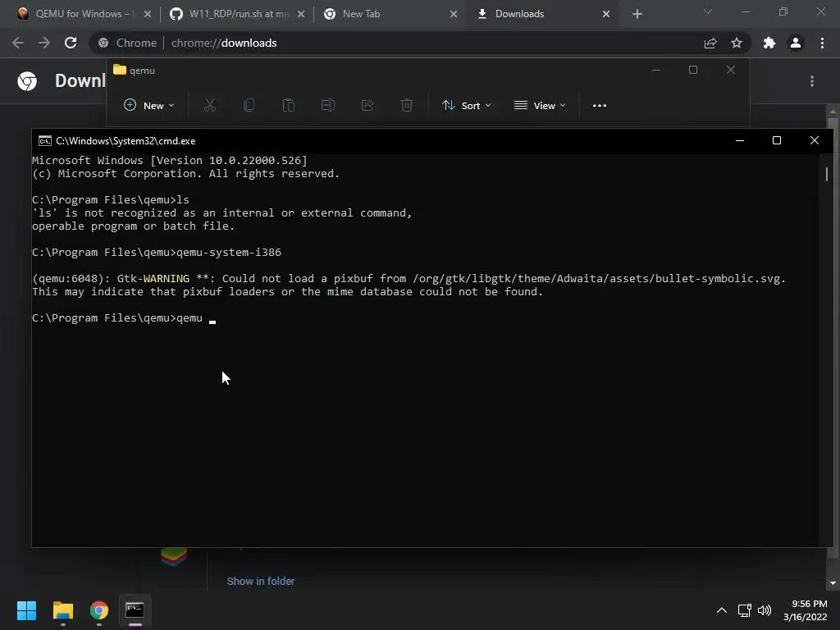
Task: Open network icon in system tray
Action: [745, 610]
